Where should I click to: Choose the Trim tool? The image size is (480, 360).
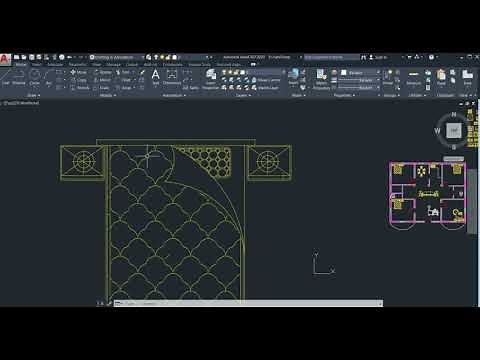(x=123, y=72)
